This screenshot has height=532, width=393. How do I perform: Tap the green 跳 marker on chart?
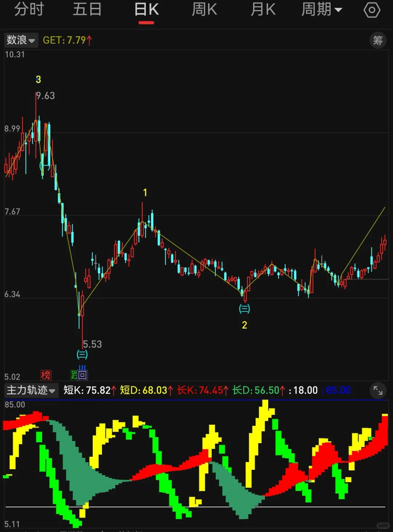point(74,375)
